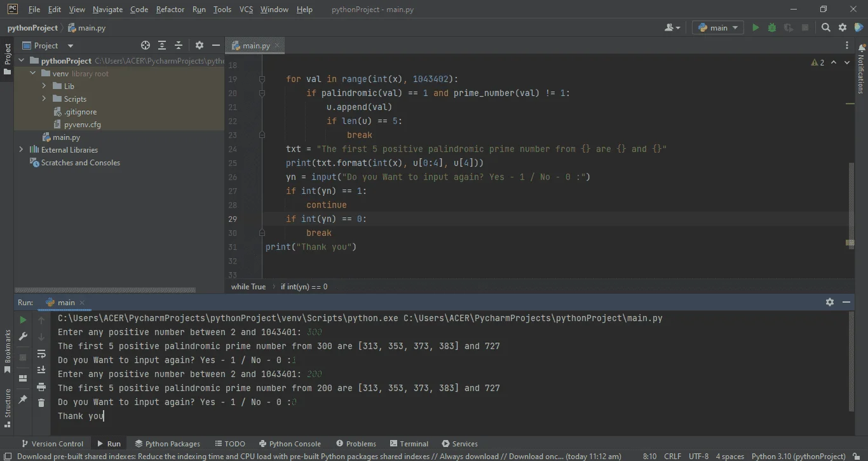Fold the if block at line 20
This screenshot has height=461, width=868.
[x=262, y=93]
